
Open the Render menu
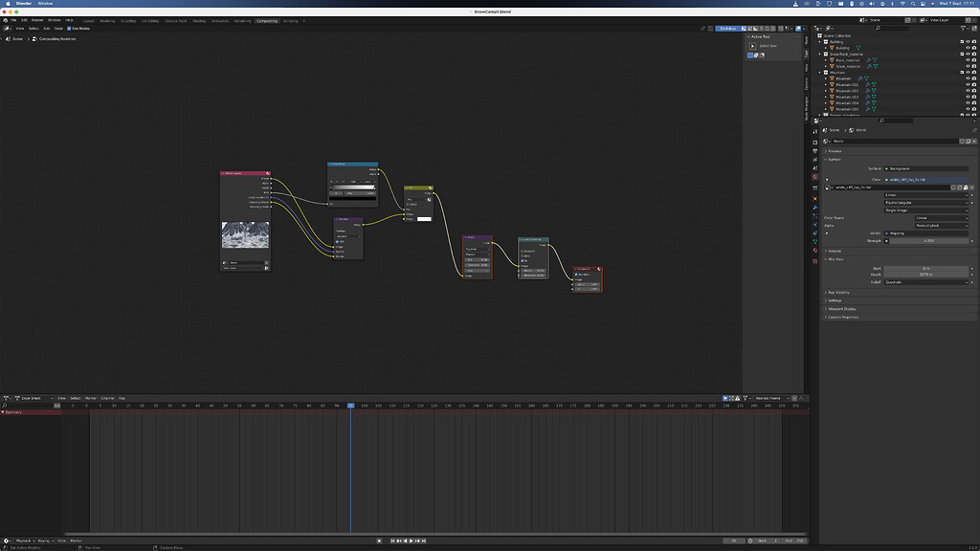(37, 20)
